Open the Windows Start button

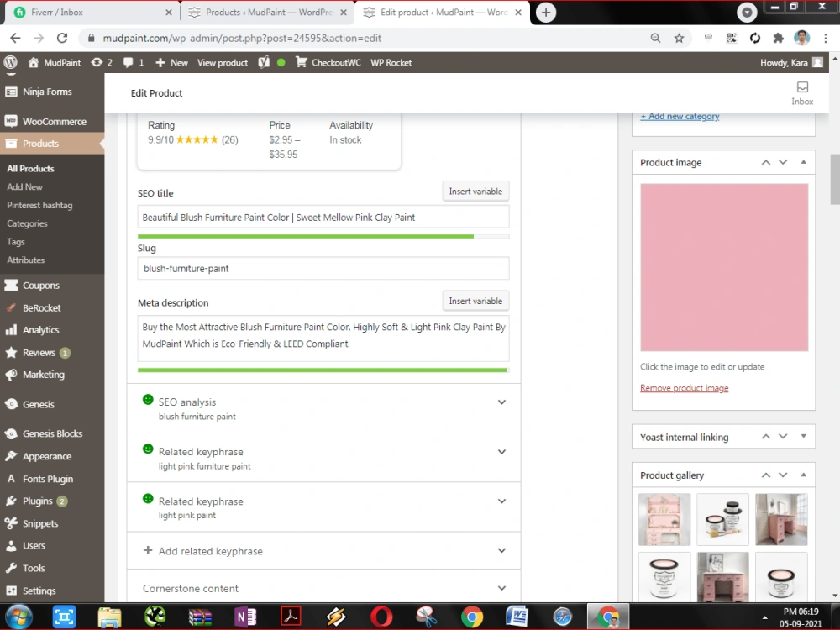[18, 617]
